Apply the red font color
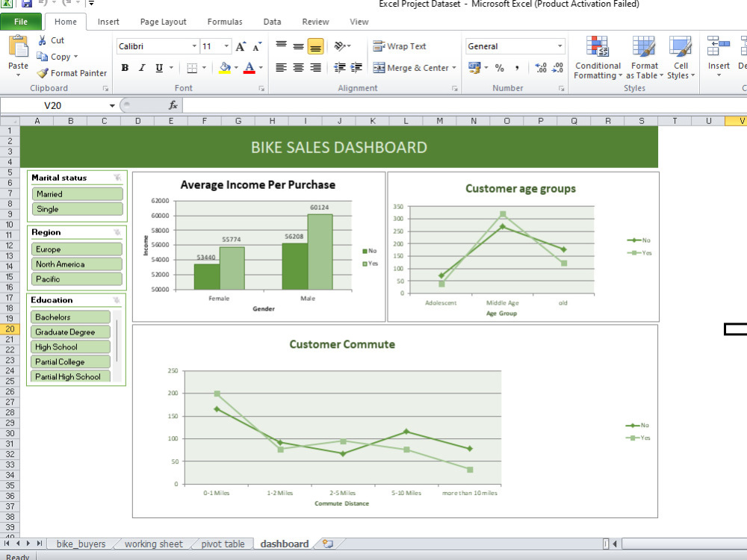 (249, 68)
